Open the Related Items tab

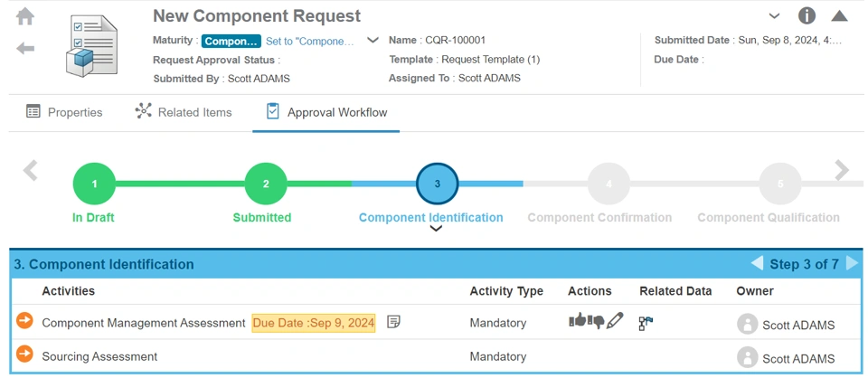[184, 112]
